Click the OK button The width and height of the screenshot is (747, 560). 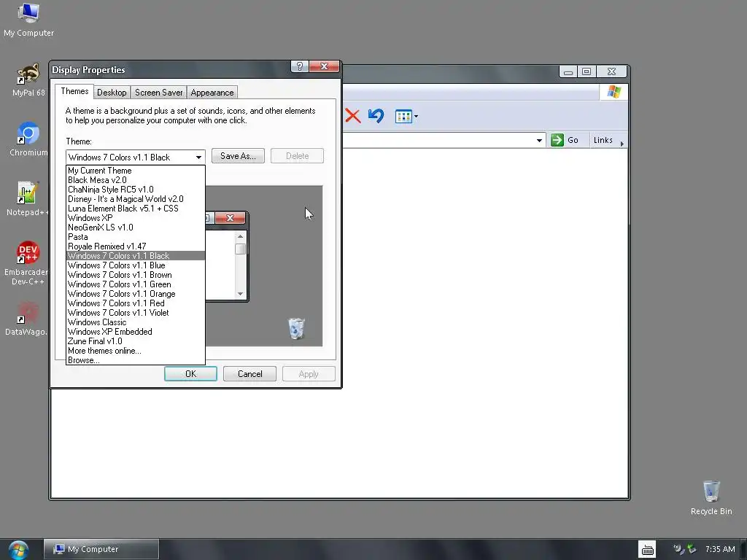click(x=190, y=374)
